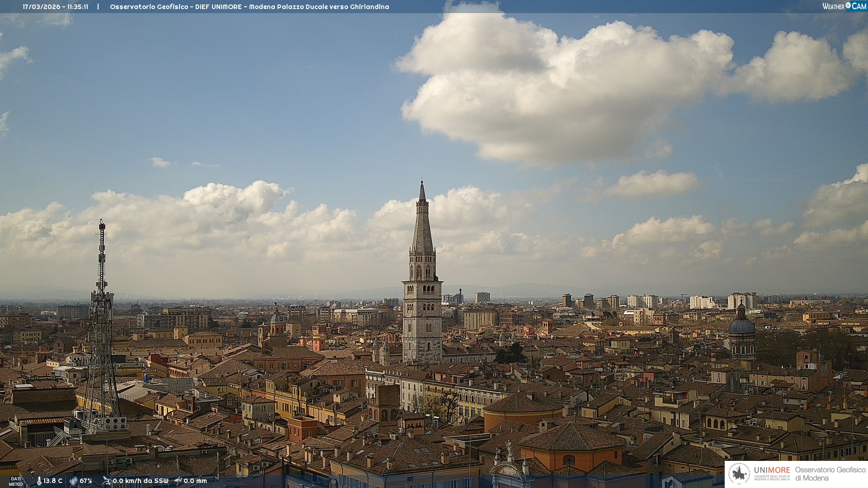Click the 13.8 C temperature reading
The width and height of the screenshot is (868, 488).
coord(53,481)
